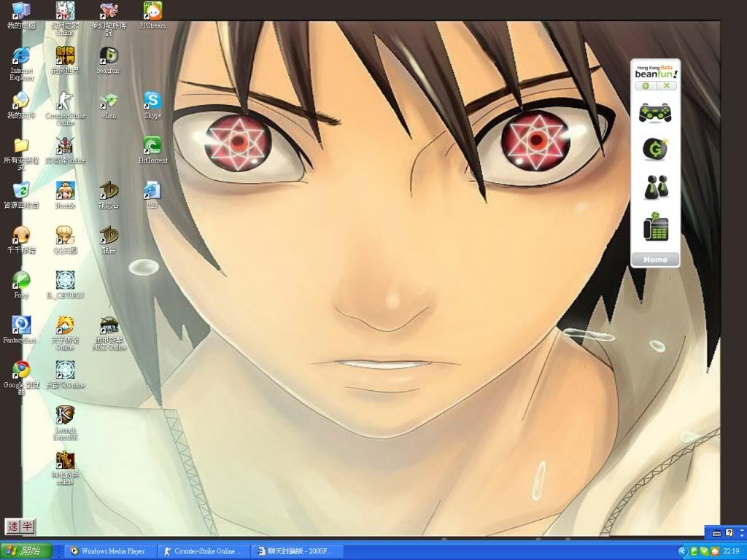Expand hidden system tray icons arrow

(683, 551)
